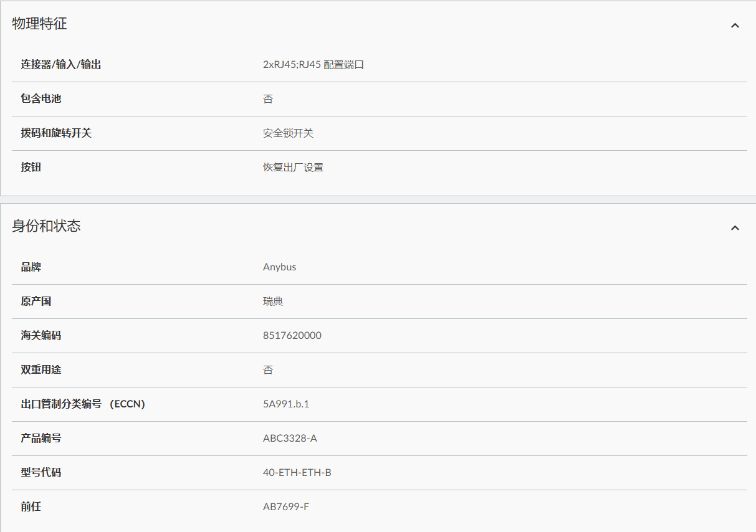Click the 身份和状态 section heading
This screenshot has height=532, width=756.
point(46,226)
